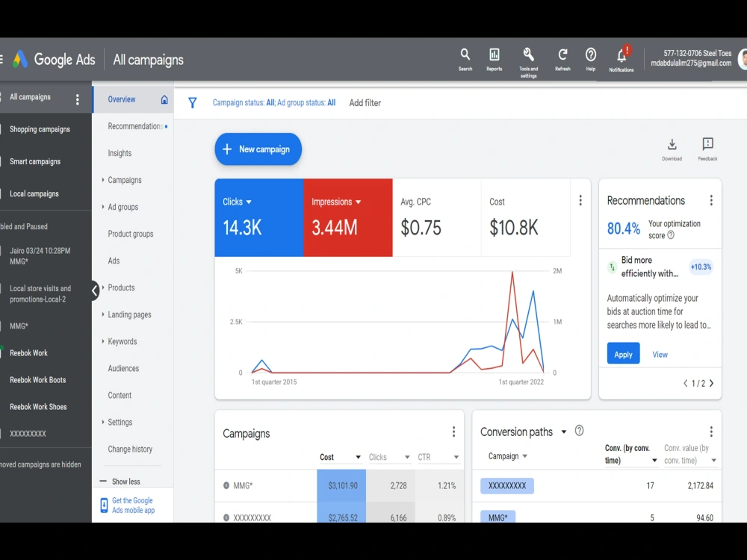Click Show less in navigation
Viewport: 747px width, 560px height.
pyautogui.click(x=125, y=482)
